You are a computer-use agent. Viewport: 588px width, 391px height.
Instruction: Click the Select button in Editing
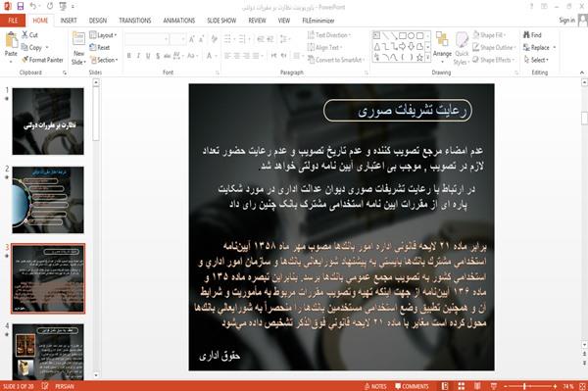pos(537,60)
